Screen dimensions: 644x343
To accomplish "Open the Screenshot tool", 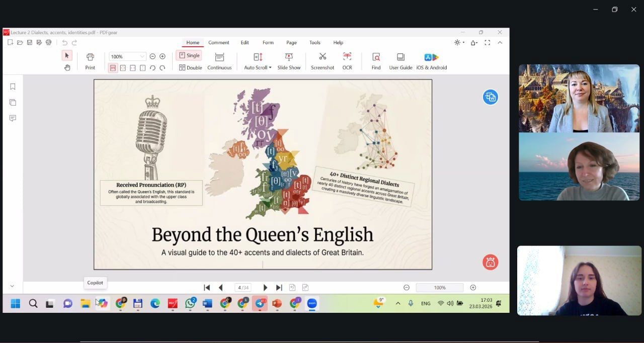I will (x=323, y=57).
